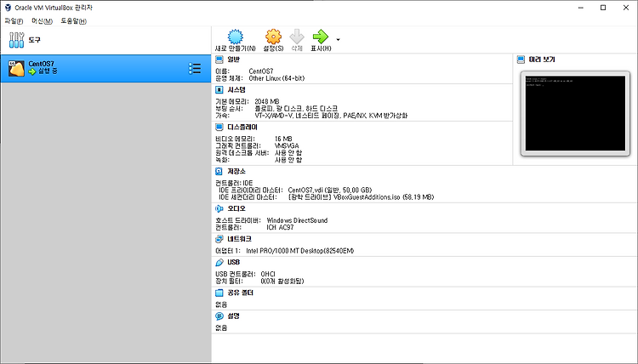Open the Tools (도구) icon

coord(17,40)
